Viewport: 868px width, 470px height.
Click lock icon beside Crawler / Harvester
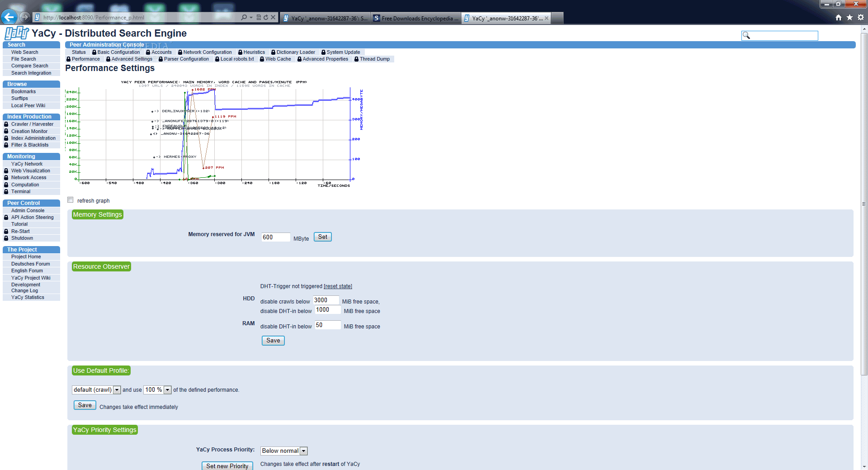click(x=6, y=124)
